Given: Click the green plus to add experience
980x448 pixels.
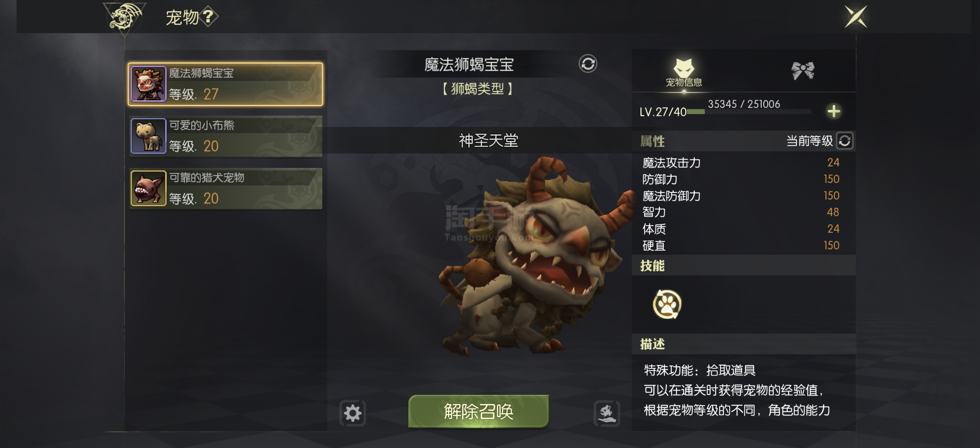Looking at the screenshot, I should coord(834,111).
